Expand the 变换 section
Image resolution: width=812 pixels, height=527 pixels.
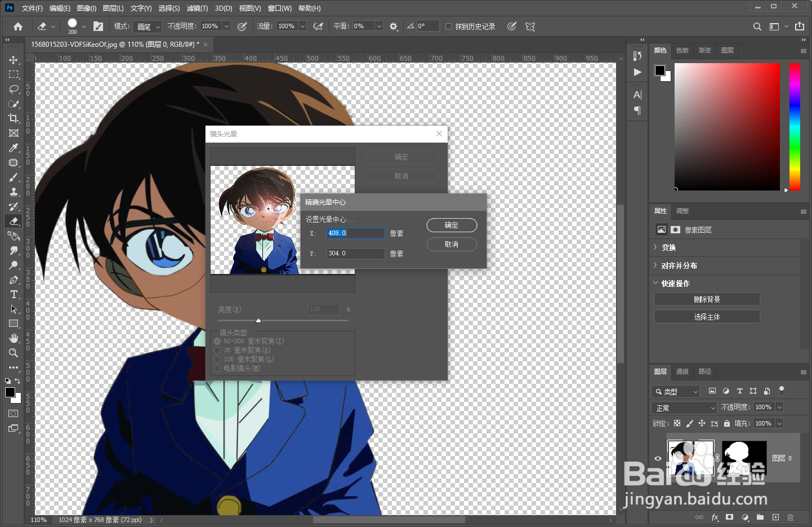coord(655,247)
